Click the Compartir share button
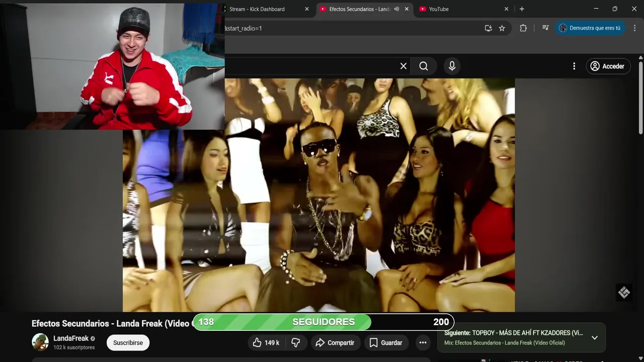Viewport: 644px width, 362px height. (x=335, y=342)
